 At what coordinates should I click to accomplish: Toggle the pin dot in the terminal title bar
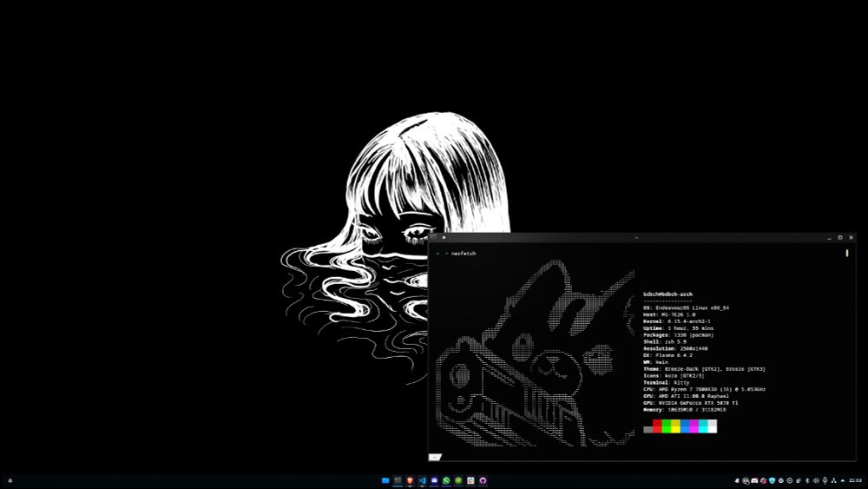tap(444, 237)
